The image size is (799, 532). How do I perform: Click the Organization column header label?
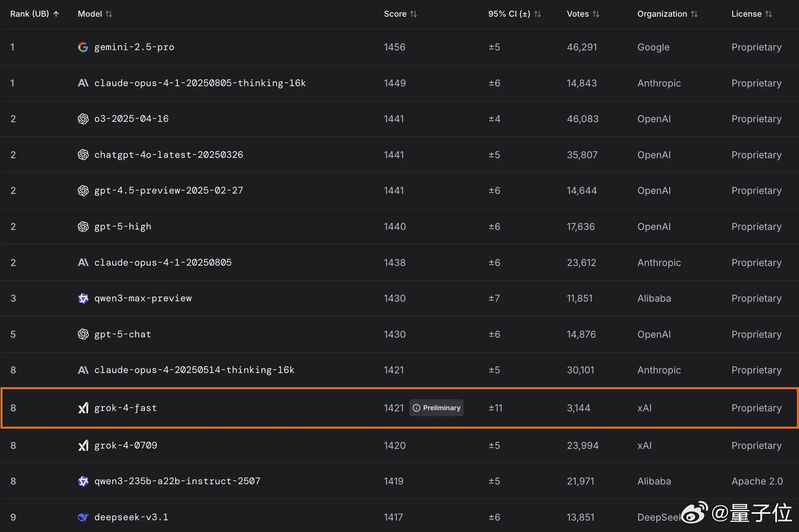(x=662, y=14)
